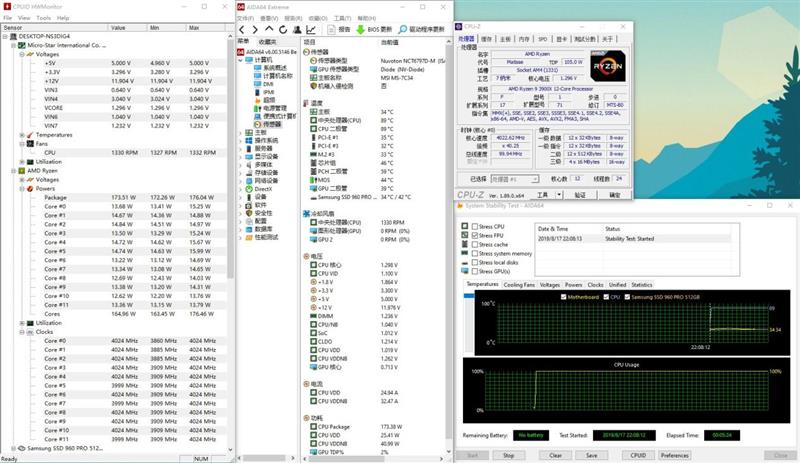
Task: Collapse Voltages under Micro-Star in HWMonitor
Action: coord(22,54)
